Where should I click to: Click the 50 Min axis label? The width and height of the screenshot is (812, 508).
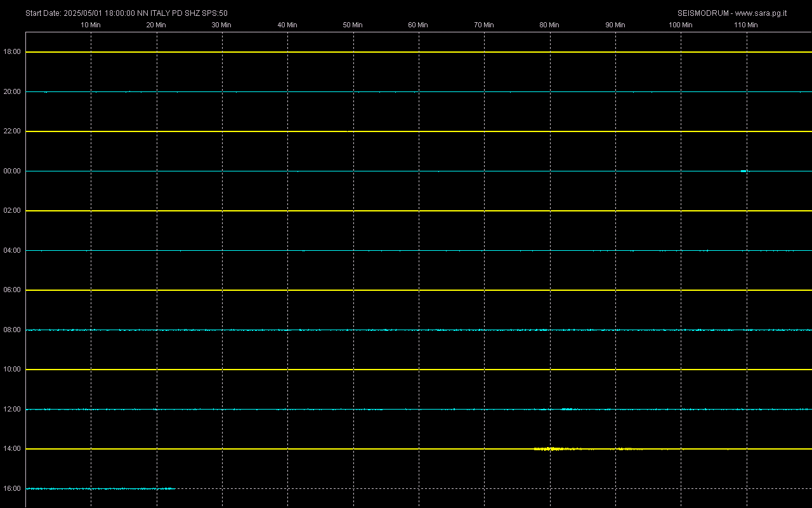coord(353,25)
